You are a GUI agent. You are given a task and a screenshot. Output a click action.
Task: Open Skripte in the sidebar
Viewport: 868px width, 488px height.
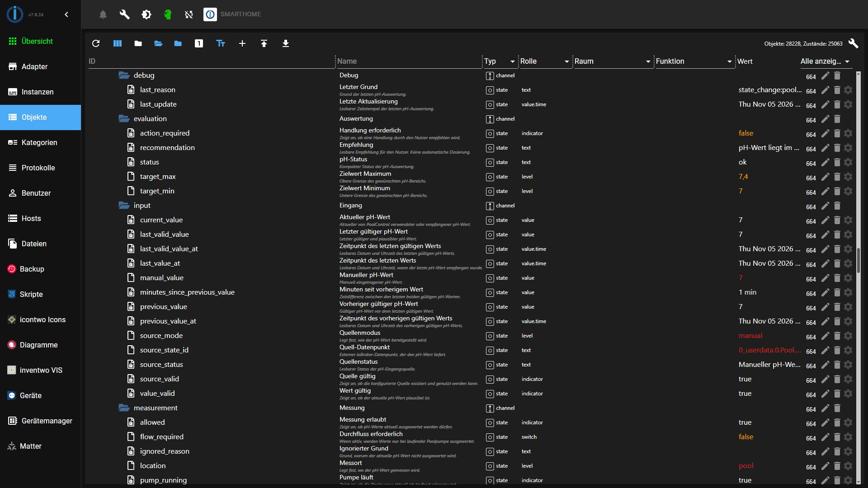[x=41, y=294]
